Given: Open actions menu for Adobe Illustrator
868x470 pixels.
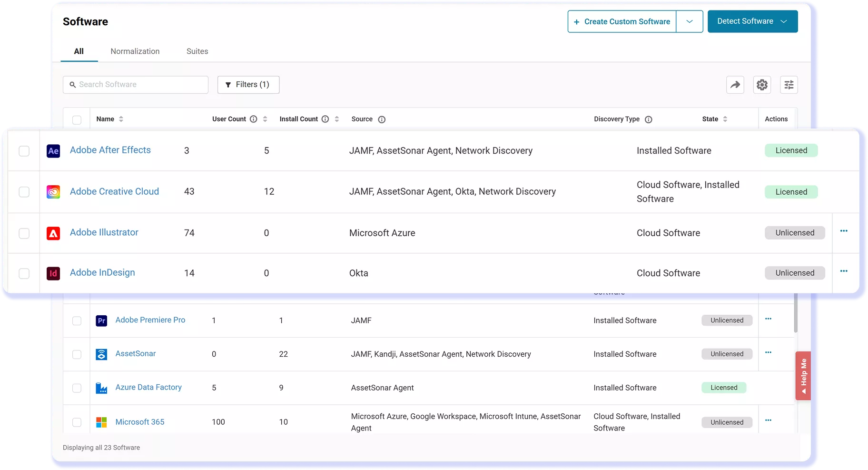Looking at the screenshot, I should coord(844,231).
